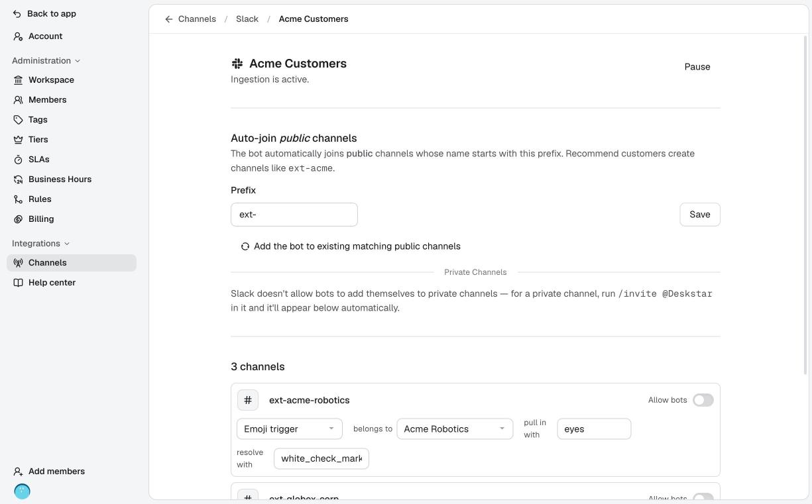Screen dimensions: 812x504
Task: Open Slack breadcrumb link
Action: tap(247, 19)
